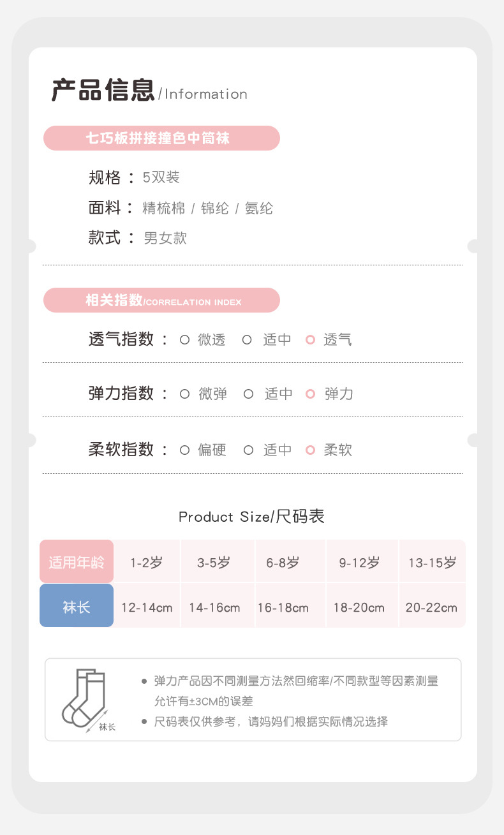Click the 相关指数 correlation index banner
The height and width of the screenshot is (835, 504).
[x=161, y=300]
